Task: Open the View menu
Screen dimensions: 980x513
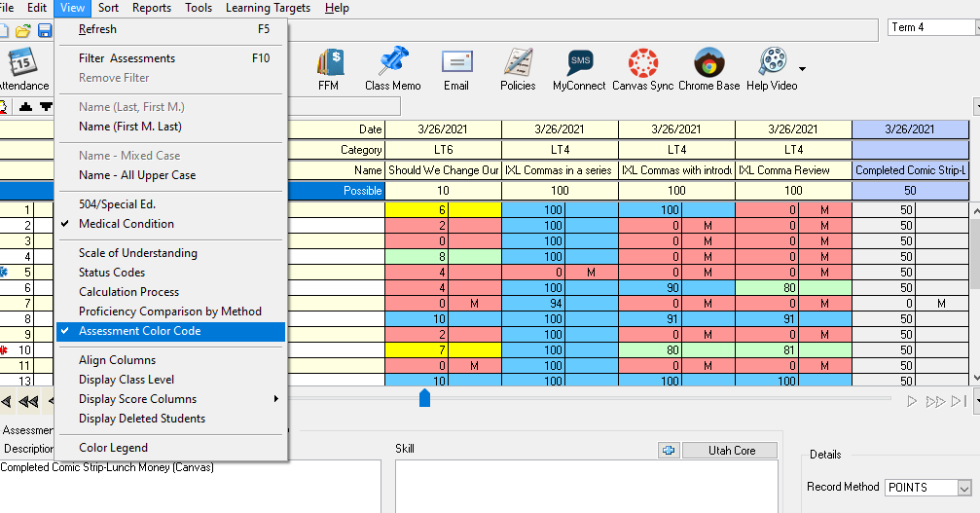Action: 72,8
